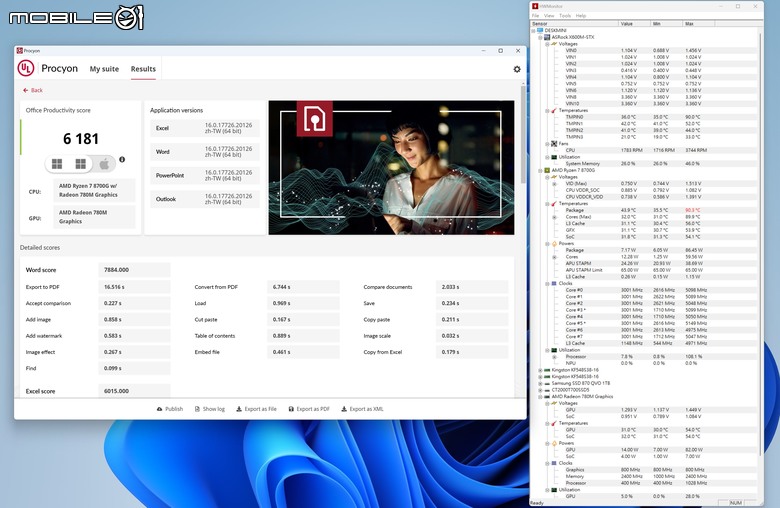Click the HWMonitor title bar app icon
This screenshot has height=508, width=780.
point(535,6)
